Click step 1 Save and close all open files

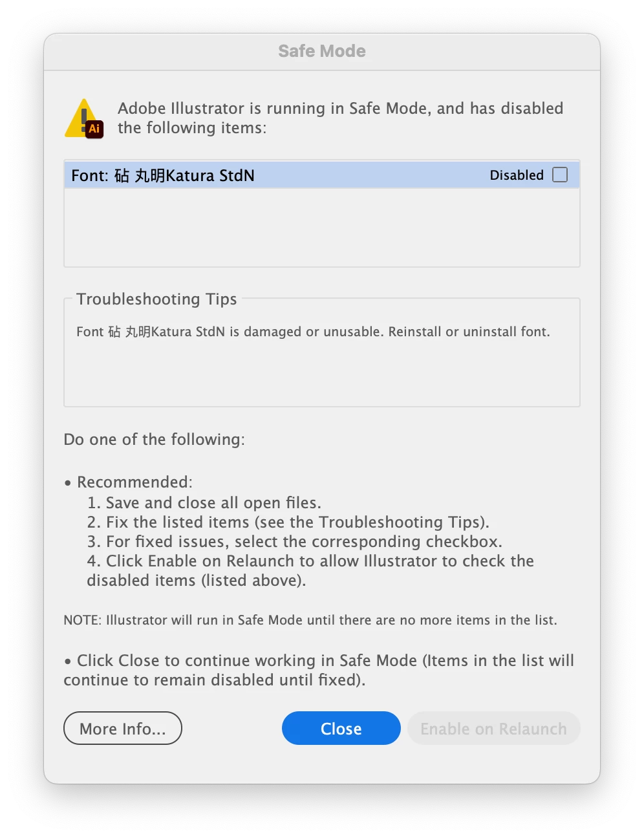(204, 502)
